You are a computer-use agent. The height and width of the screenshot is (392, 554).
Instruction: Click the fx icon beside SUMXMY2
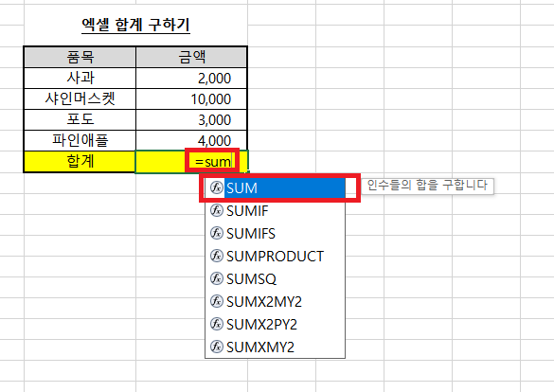217,347
